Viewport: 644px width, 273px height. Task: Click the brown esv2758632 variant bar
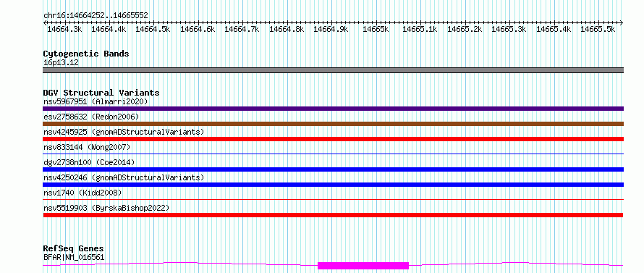point(333,124)
